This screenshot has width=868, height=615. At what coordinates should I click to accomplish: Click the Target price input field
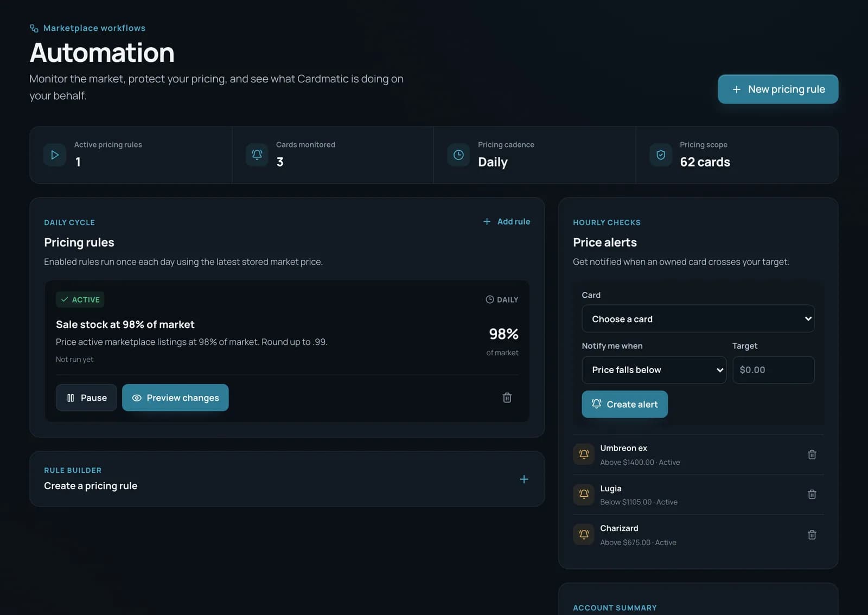tap(773, 370)
